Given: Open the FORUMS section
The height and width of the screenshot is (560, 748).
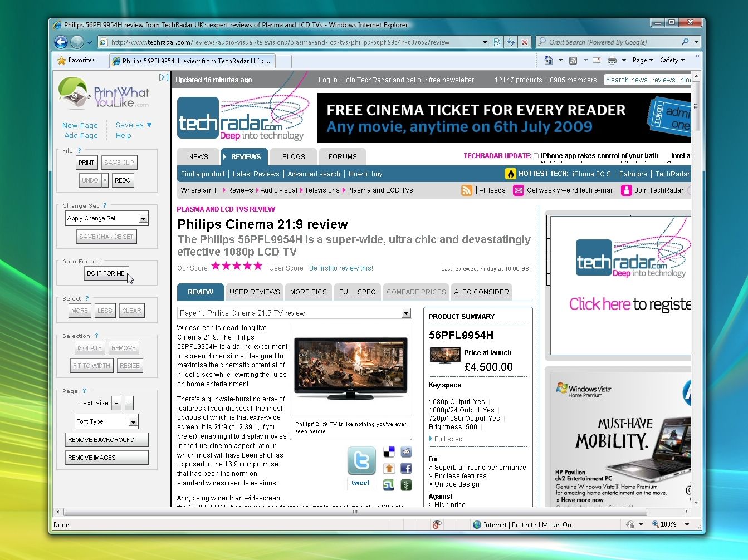Looking at the screenshot, I should [342, 156].
